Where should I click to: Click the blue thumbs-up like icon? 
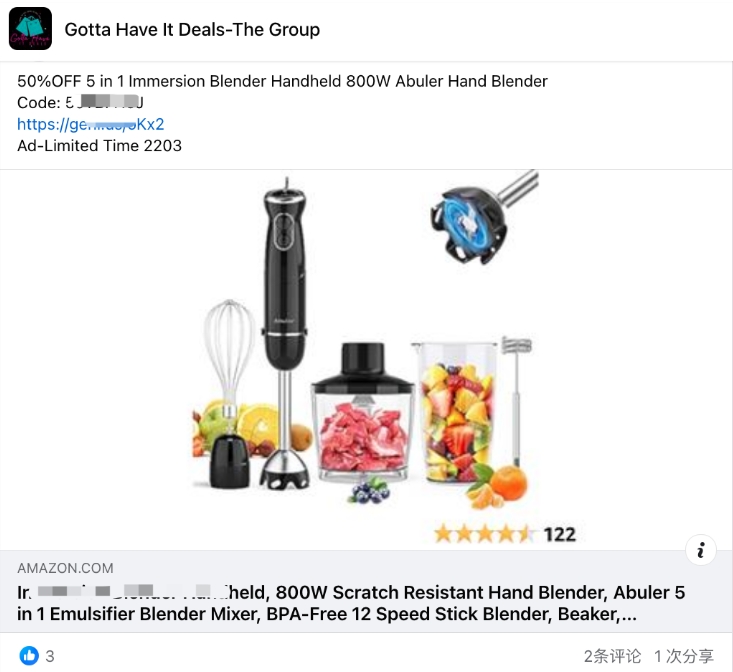(x=29, y=656)
